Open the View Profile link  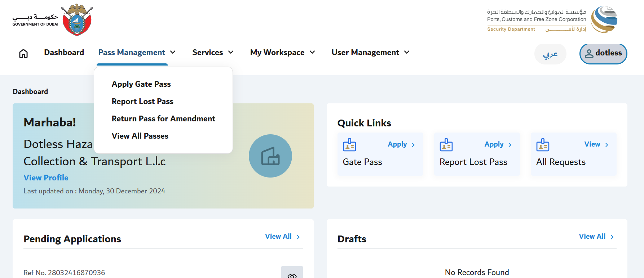[x=46, y=178]
